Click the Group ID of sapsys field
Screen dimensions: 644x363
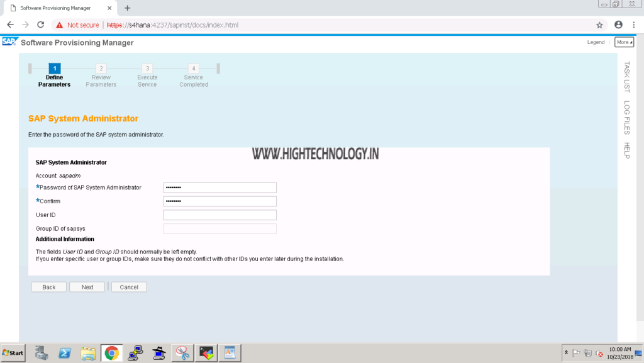219,229
